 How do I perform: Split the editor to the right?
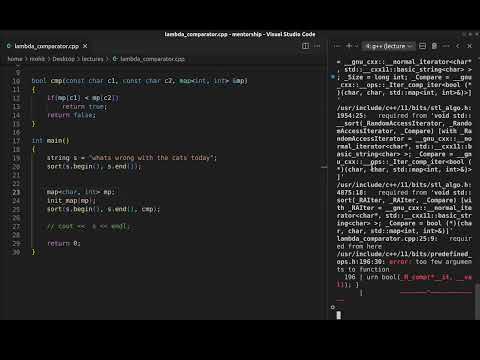coord(305,46)
